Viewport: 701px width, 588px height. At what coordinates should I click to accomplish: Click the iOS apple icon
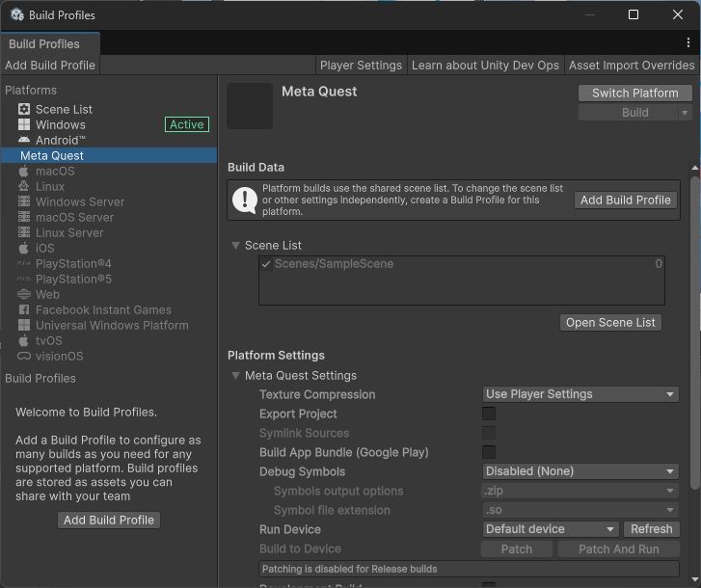24,248
